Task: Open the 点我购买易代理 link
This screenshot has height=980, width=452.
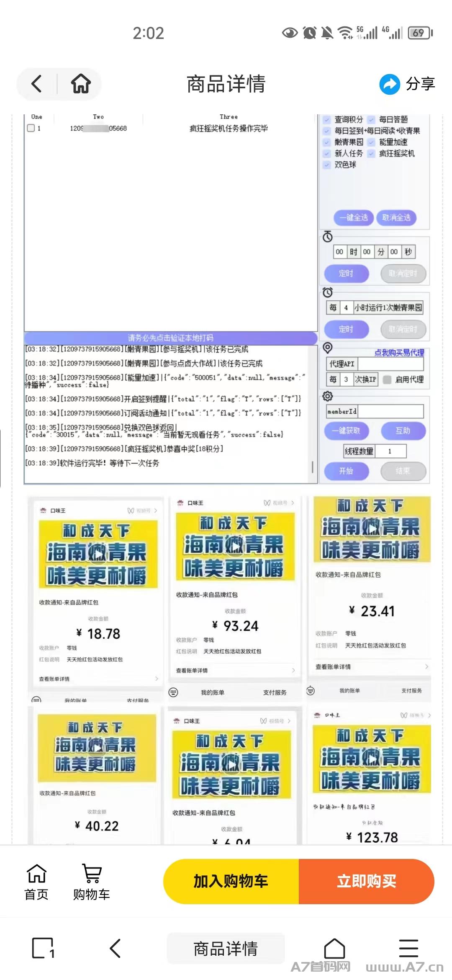Action: 399,353
